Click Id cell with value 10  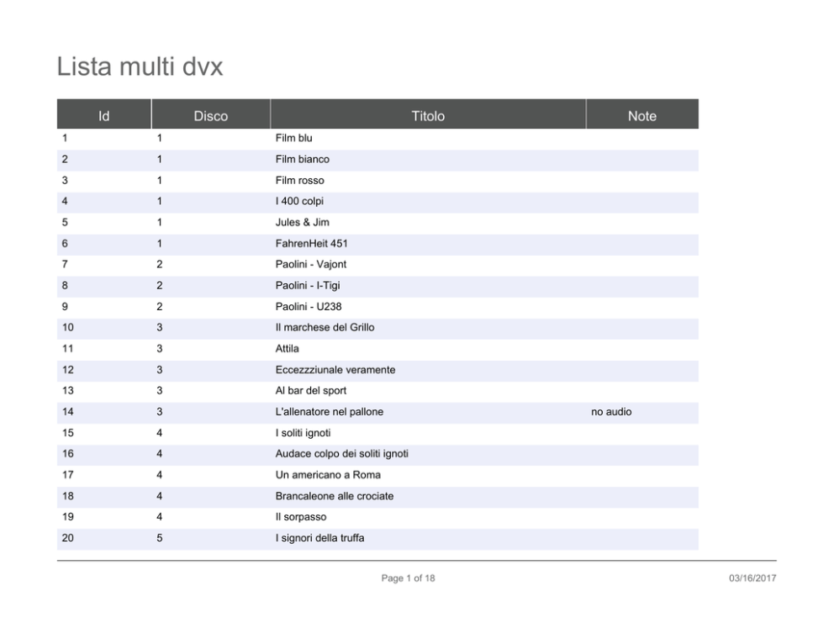[67, 328]
